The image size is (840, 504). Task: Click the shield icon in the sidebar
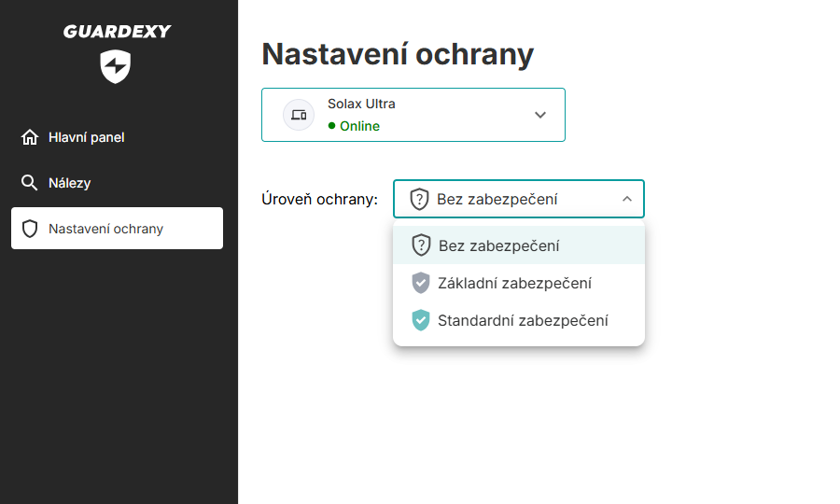30,229
